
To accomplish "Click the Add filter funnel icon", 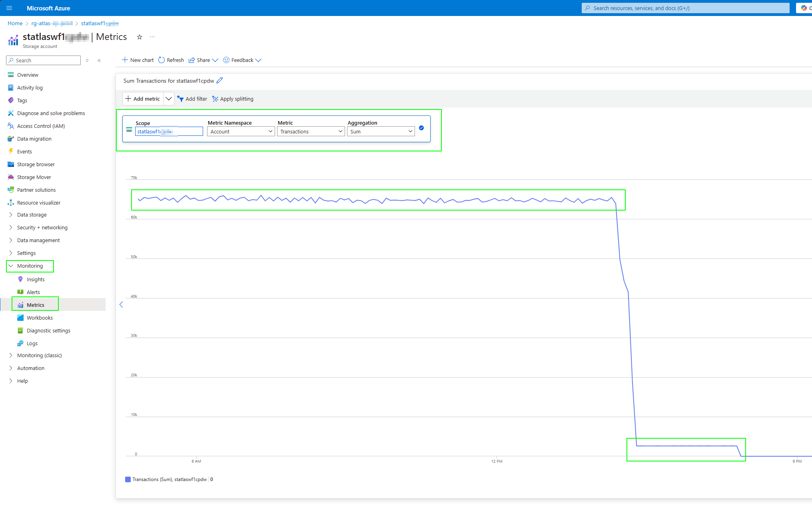I will (x=181, y=99).
